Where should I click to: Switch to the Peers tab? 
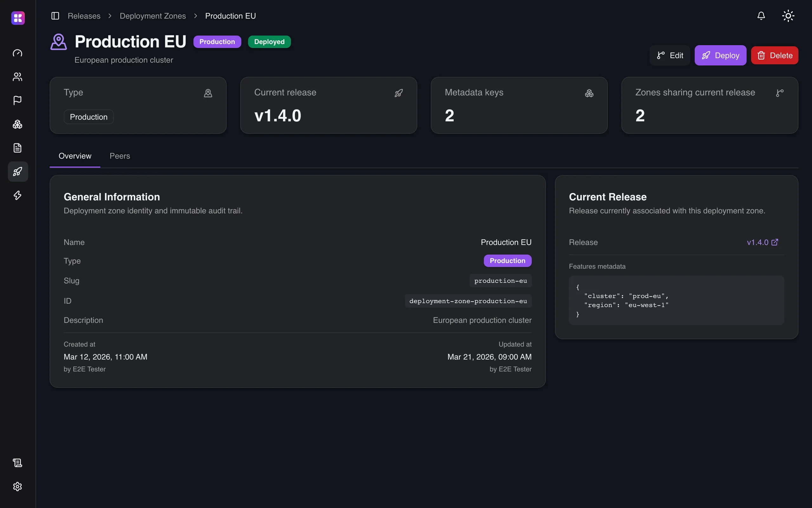[x=120, y=156]
